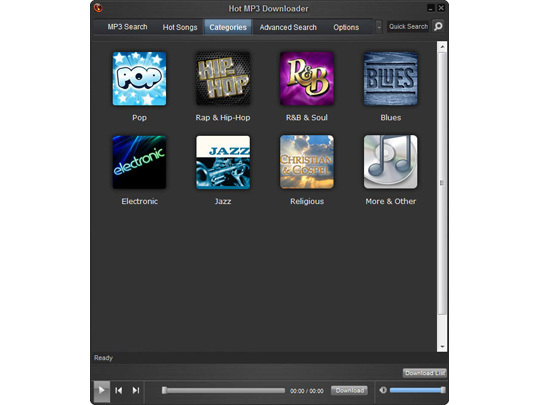The image size is (540, 405).
Task: Click the scrollbar up arrow
Action: 442,46
